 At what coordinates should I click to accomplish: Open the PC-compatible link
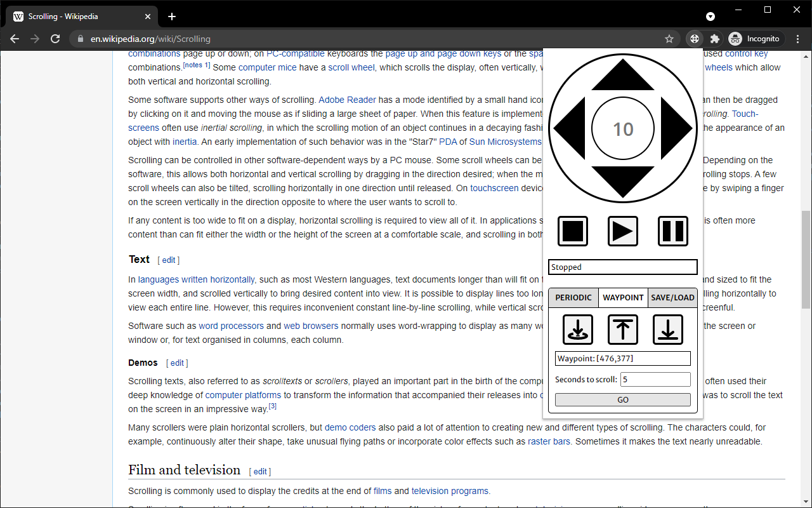click(296, 54)
